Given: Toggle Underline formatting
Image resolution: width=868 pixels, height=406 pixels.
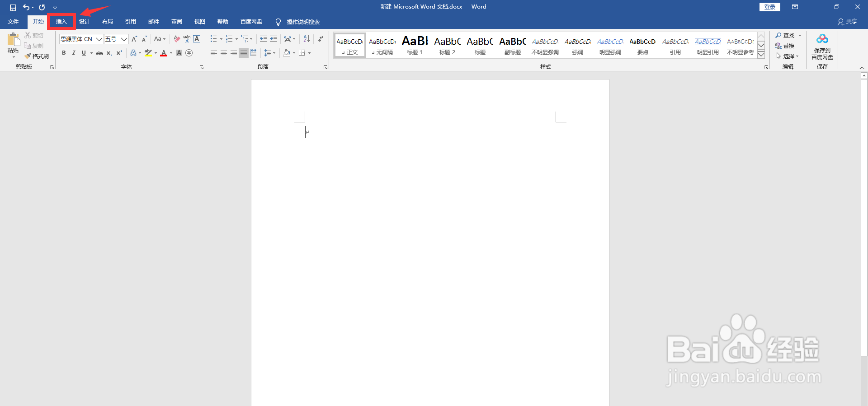Looking at the screenshot, I should [x=84, y=53].
